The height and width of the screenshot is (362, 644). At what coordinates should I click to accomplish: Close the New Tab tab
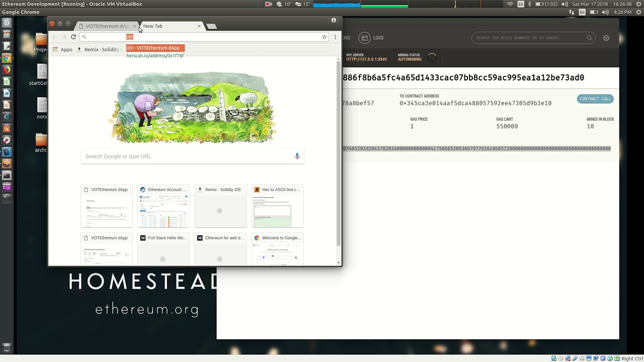click(199, 26)
